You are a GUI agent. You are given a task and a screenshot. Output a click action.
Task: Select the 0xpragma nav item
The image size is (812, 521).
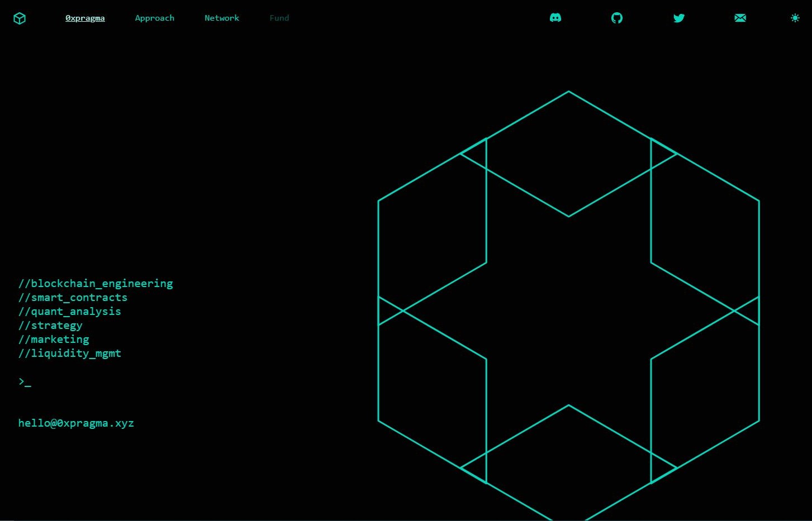pyautogui.click(x=85, y=18)
